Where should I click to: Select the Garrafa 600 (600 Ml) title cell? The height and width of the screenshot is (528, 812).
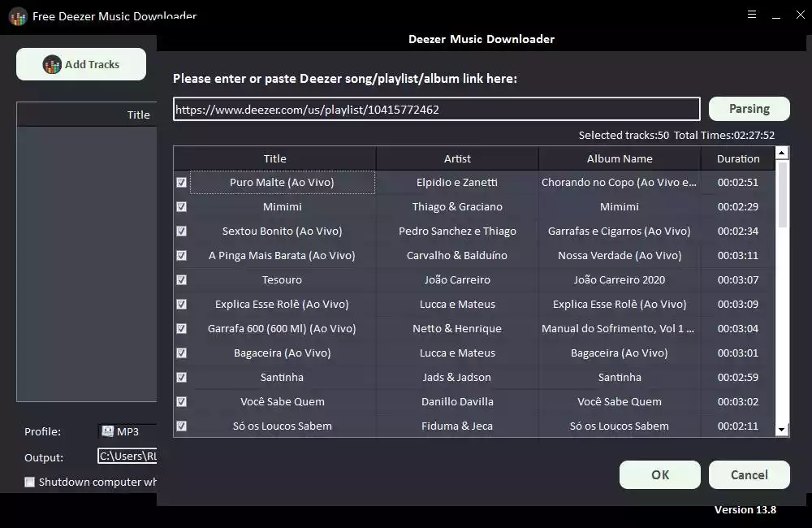coord(283,328)
